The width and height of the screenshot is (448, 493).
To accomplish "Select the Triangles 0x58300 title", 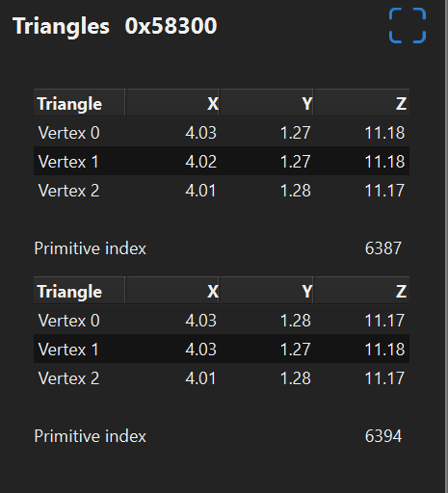I will pyautogui.click(x=115, y=26).
